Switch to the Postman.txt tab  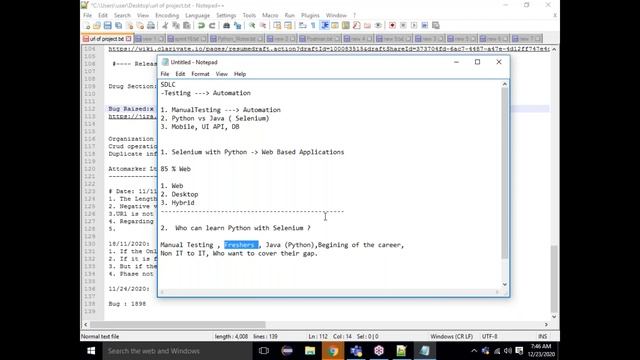(320, 39)
